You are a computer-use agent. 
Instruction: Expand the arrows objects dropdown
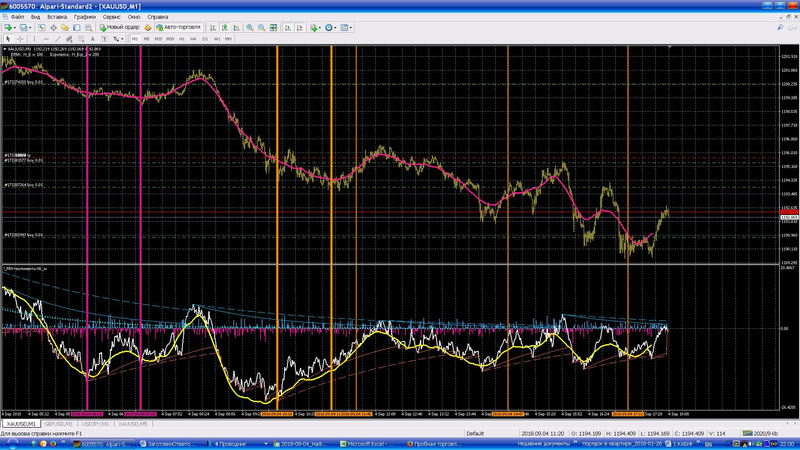point(123,38)
